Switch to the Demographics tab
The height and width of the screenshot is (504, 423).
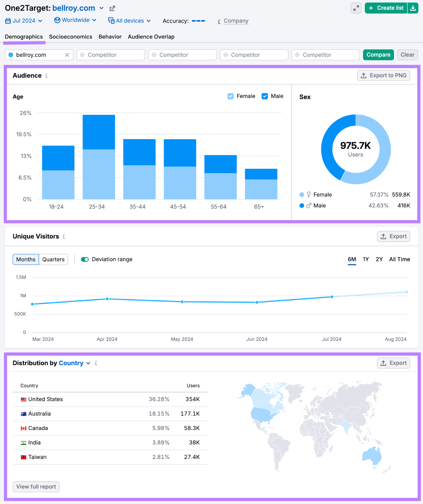24,37
